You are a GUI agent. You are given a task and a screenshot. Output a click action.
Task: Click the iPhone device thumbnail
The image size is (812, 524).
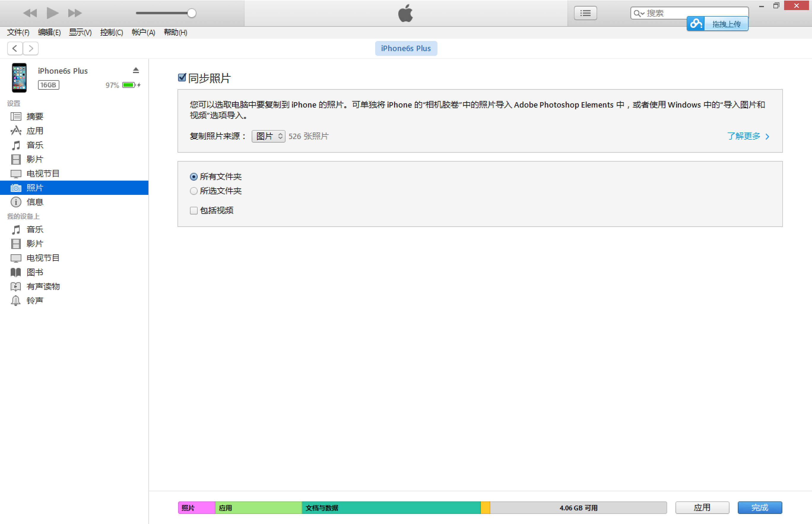click(19, 78)
